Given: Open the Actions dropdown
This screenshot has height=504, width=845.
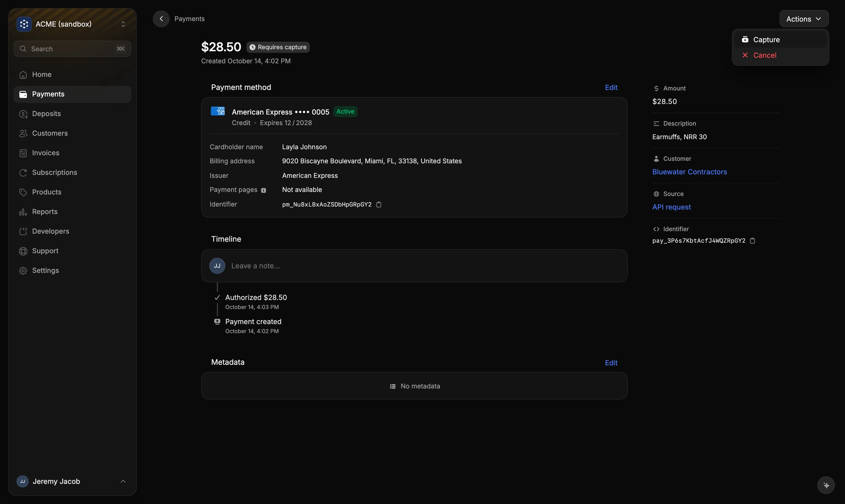Looking at the screenshot, I should (x=804, y=19).
